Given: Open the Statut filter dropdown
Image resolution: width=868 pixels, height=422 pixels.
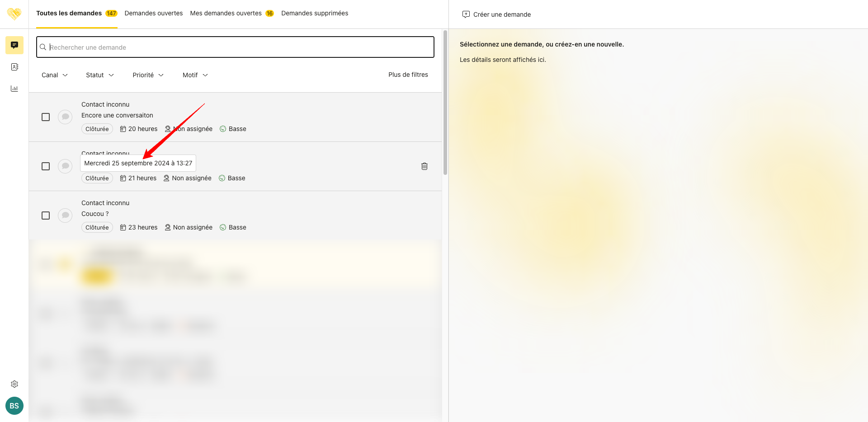Looking at the screenshot, I should [x=100, y=75].
